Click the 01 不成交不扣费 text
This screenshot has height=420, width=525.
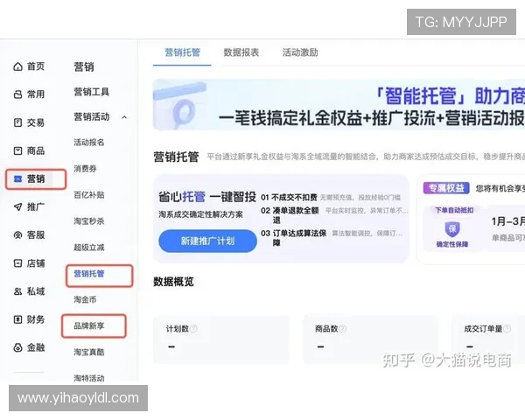click(x=289, y=198)
